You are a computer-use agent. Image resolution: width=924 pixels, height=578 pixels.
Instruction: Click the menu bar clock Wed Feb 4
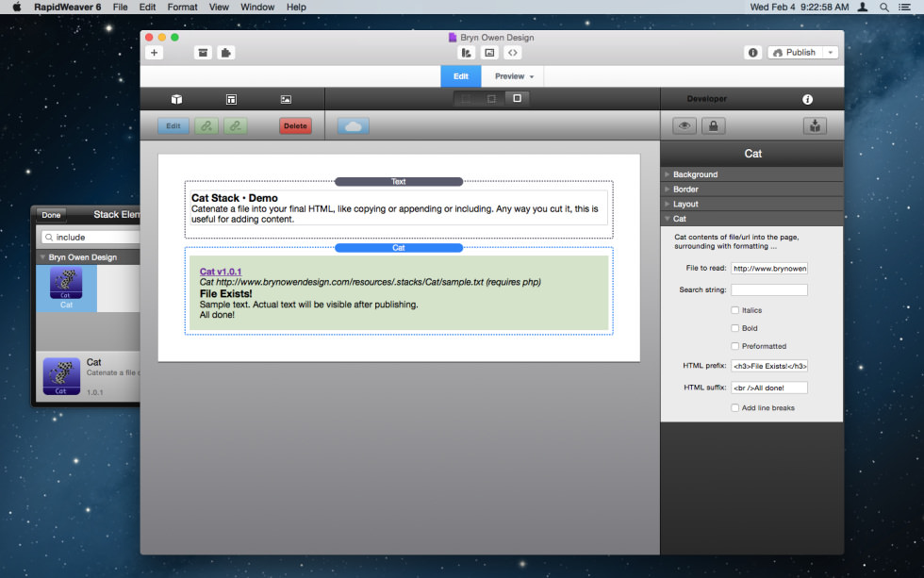[800, 7]
